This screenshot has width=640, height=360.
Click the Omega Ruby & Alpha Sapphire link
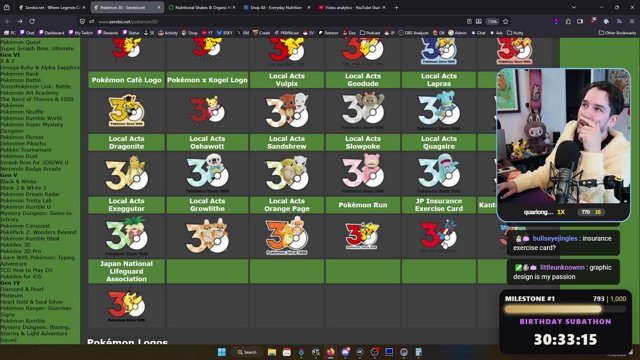(x=40, y=67)
